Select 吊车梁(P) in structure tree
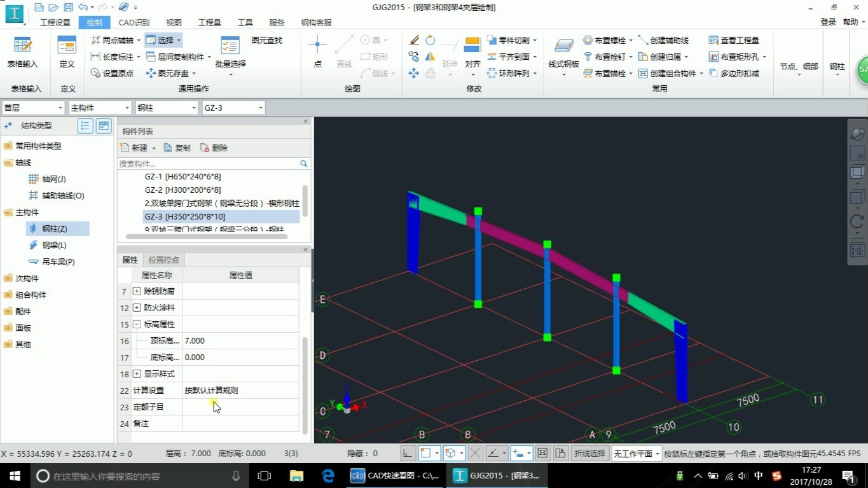868x488 pixels. click(x=59, y=261)
